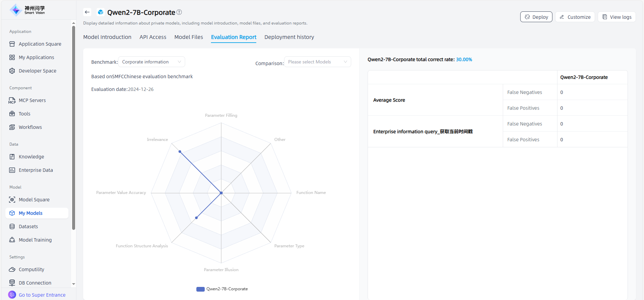Click the Knowledge sidebar icon

click(12, 157)
